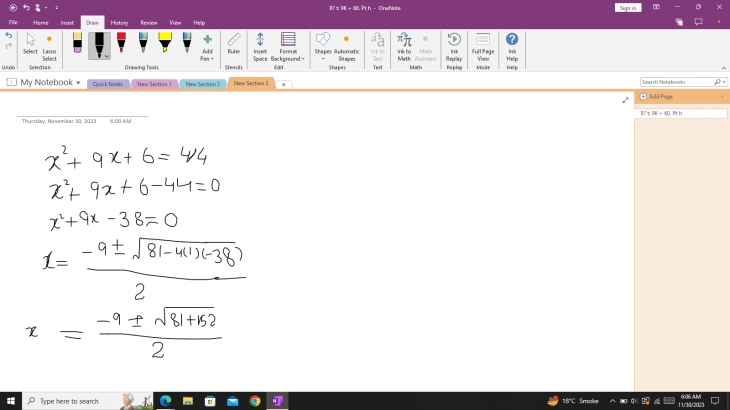The height and width of the screenshot is (410, 730).
Task: Switch to the Home ribbon tab
Action: tap(41, 22)
